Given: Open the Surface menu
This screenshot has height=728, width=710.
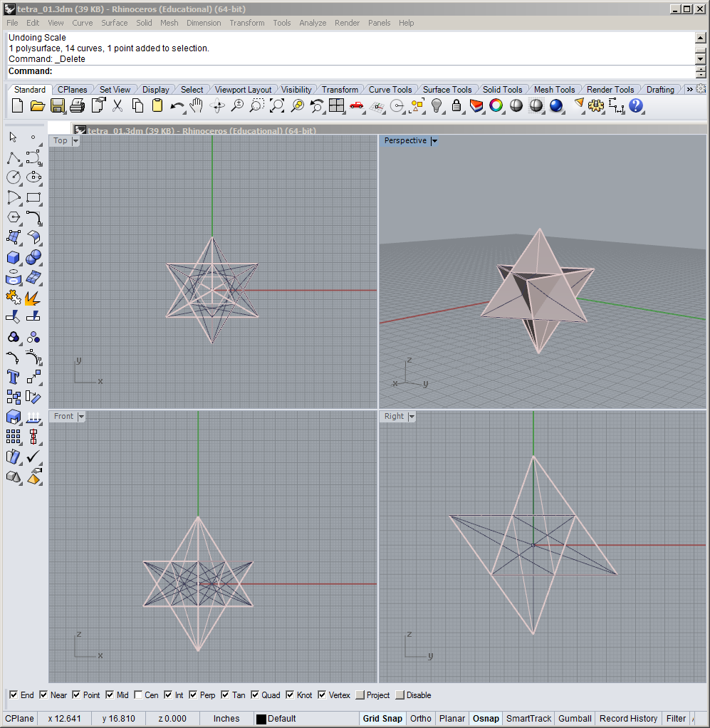Looking at the screenshot, I should tap(114, 23).
